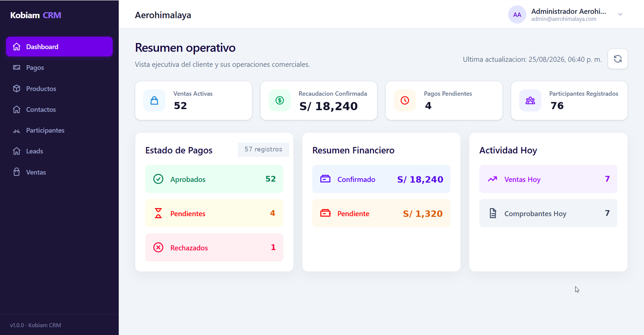Click the Rechazados count 1

coord(273,247)
